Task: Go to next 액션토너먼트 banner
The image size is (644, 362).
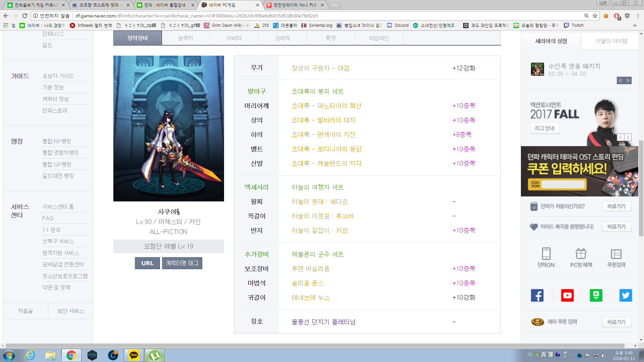Action: pos(628,137)
